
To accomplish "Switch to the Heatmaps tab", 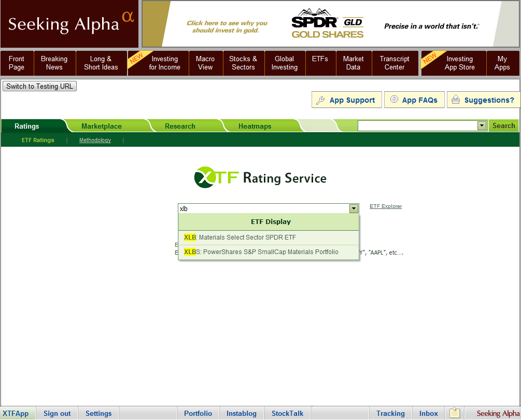I will [255, 126].
